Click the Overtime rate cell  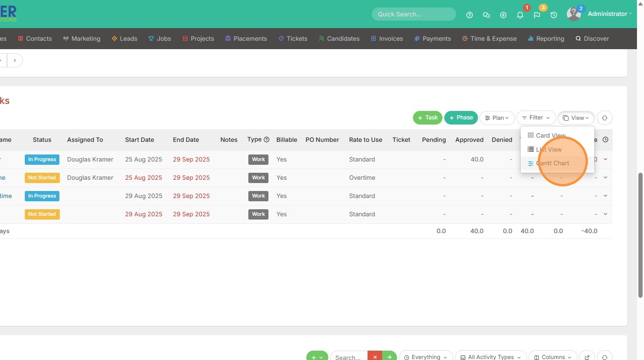click(362, 177)
